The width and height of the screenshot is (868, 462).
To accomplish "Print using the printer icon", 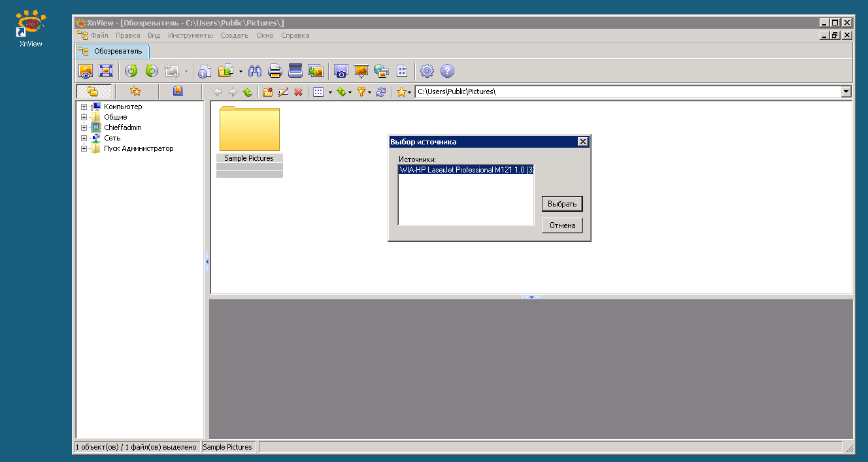I will coord(275,71).
